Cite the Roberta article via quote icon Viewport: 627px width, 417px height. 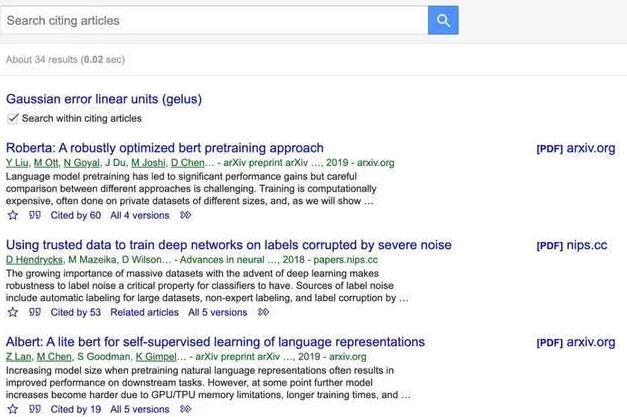tap(35, 215)
